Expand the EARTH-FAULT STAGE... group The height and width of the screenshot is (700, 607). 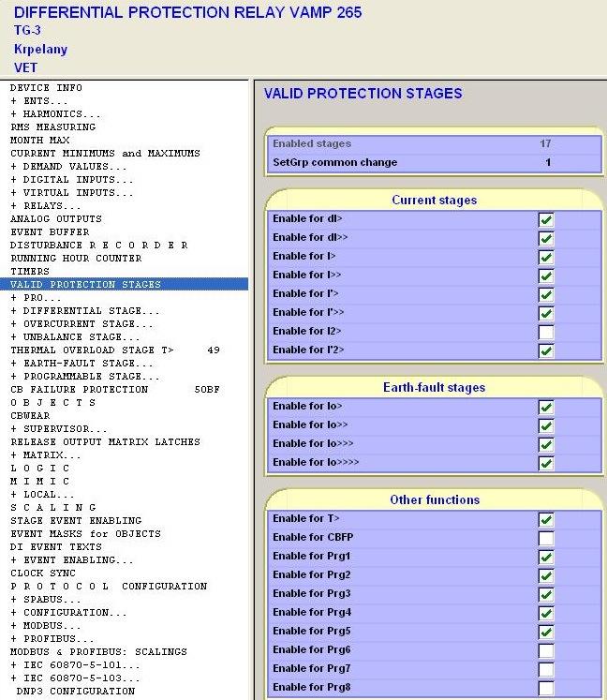click(82, 364)
